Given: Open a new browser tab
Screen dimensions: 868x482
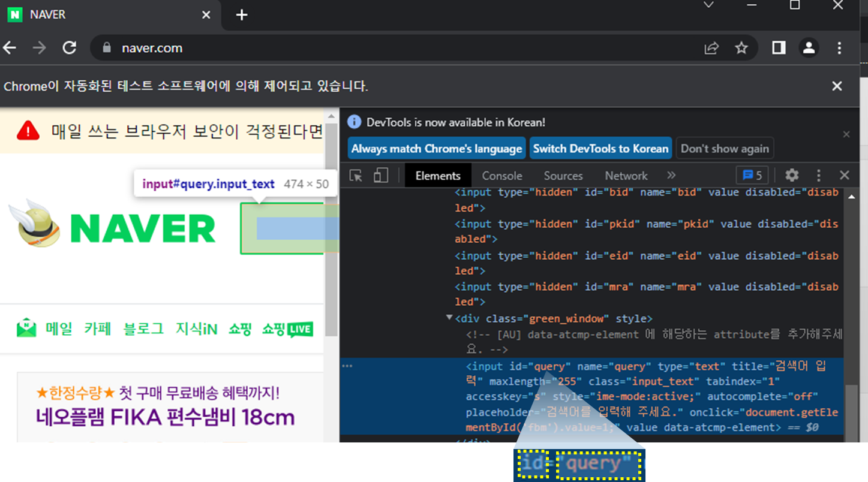Looking at the screenshot, I should click(242, 15).
